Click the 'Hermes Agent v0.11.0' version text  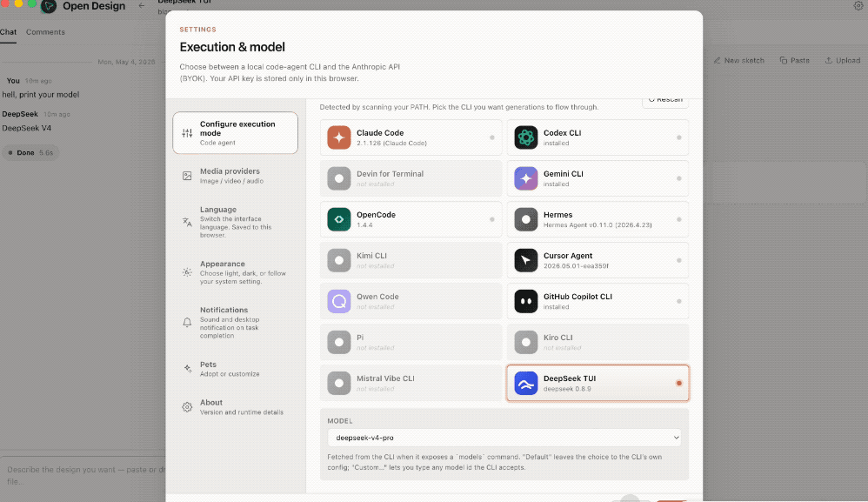pos(598,225)
